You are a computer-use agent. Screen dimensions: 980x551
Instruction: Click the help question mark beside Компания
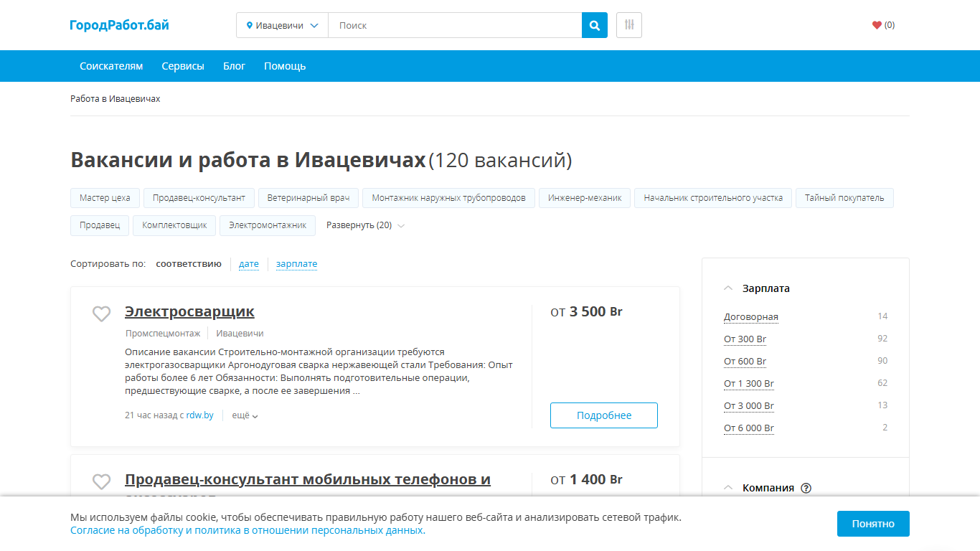point(806,488)
